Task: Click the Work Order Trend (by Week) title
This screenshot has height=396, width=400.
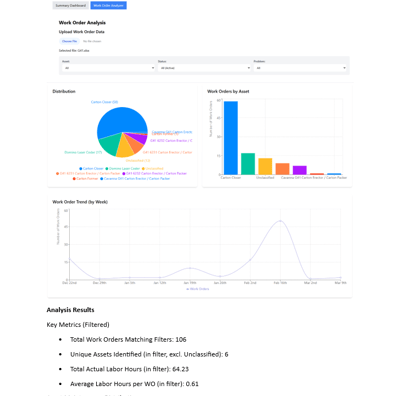Action: point(80,202)
